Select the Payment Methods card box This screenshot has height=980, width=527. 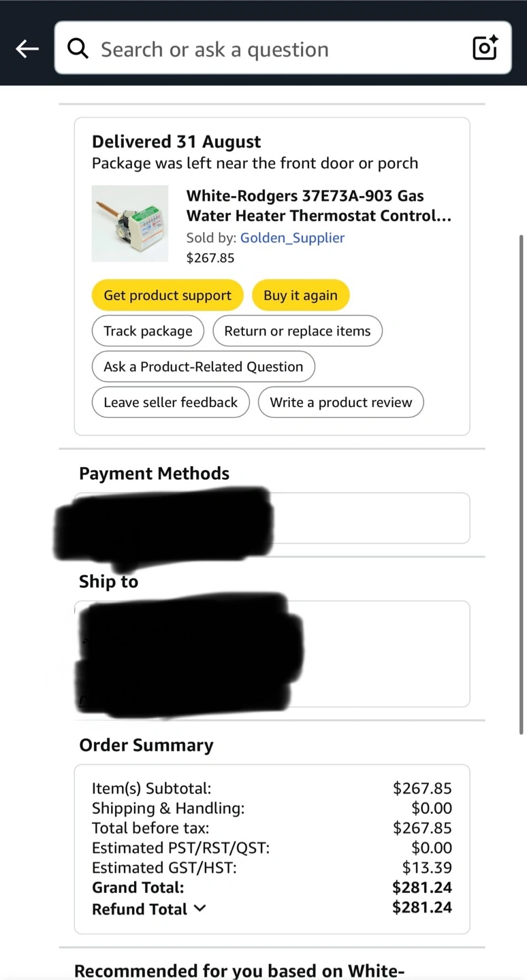click(272, 518)
